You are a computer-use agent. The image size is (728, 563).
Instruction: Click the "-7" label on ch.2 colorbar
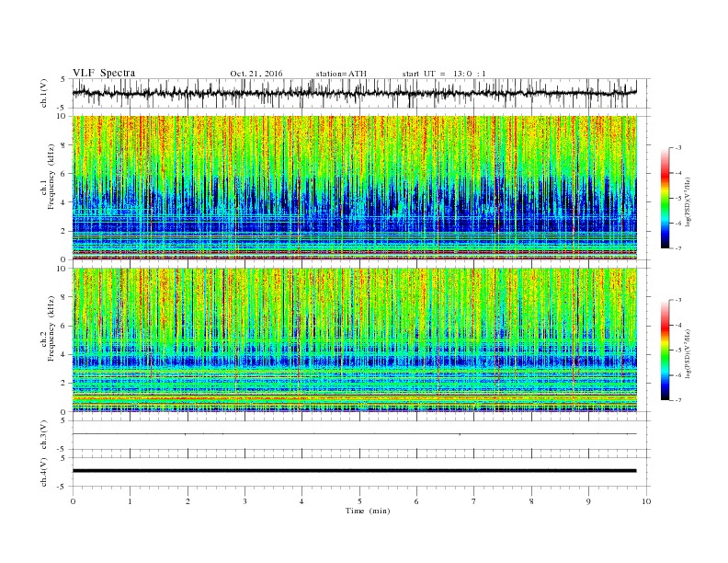tap(677, 400)
